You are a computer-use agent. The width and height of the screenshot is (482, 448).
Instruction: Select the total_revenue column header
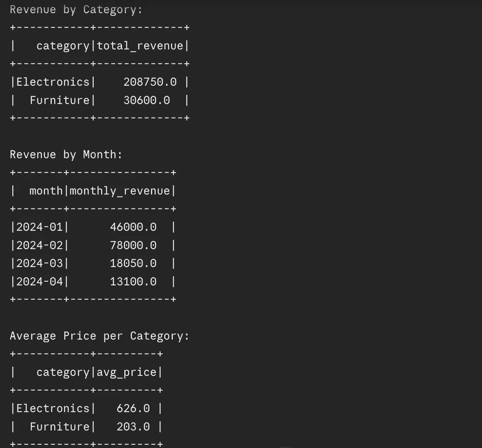(x=140, y=46)
